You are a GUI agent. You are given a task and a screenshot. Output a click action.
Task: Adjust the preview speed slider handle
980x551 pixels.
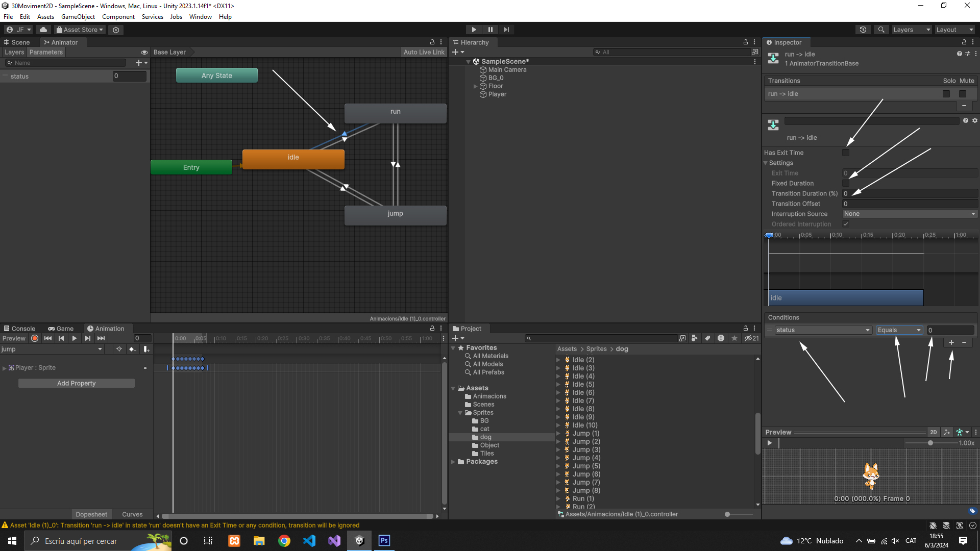[930, 443]
